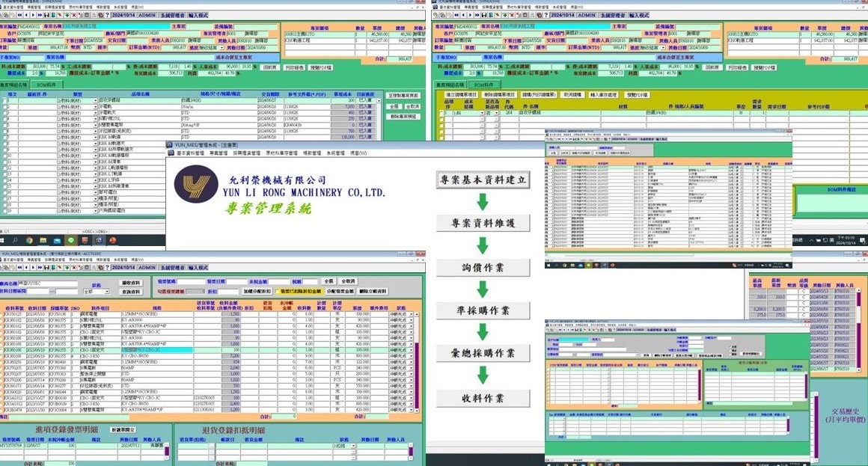The width and height of the screenshot is (868, 466).
Task: Go to next record in top-left project window
Action: coord(34,16)
